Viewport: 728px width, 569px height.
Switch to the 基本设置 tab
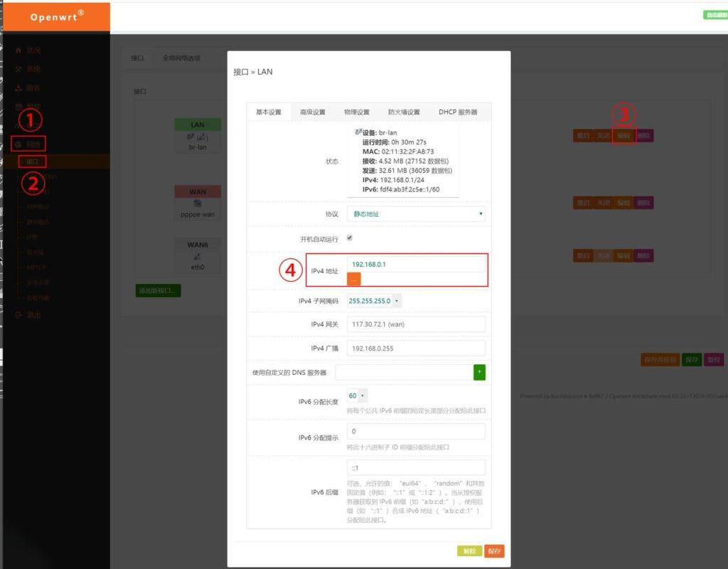tap(268, 112)
